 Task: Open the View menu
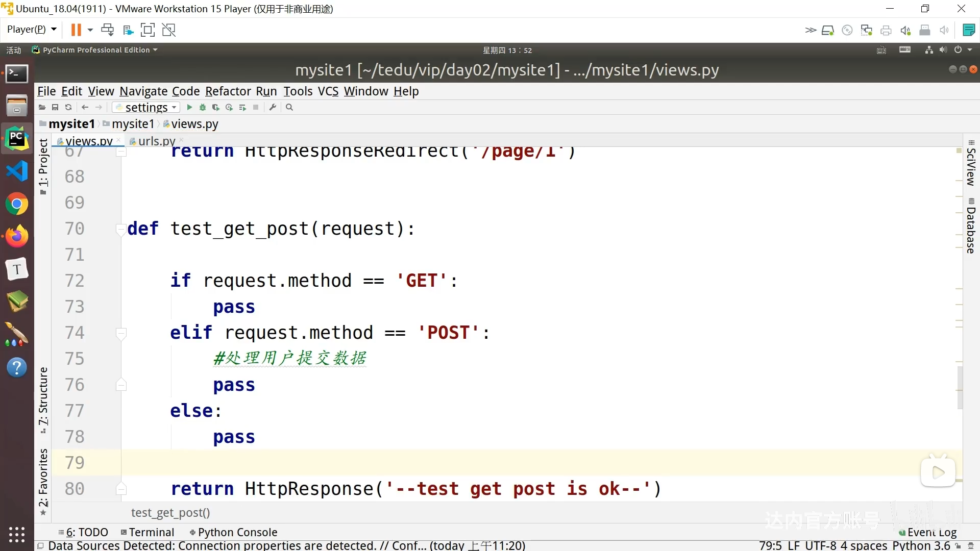pyautogui.click(x=101, y=91)
